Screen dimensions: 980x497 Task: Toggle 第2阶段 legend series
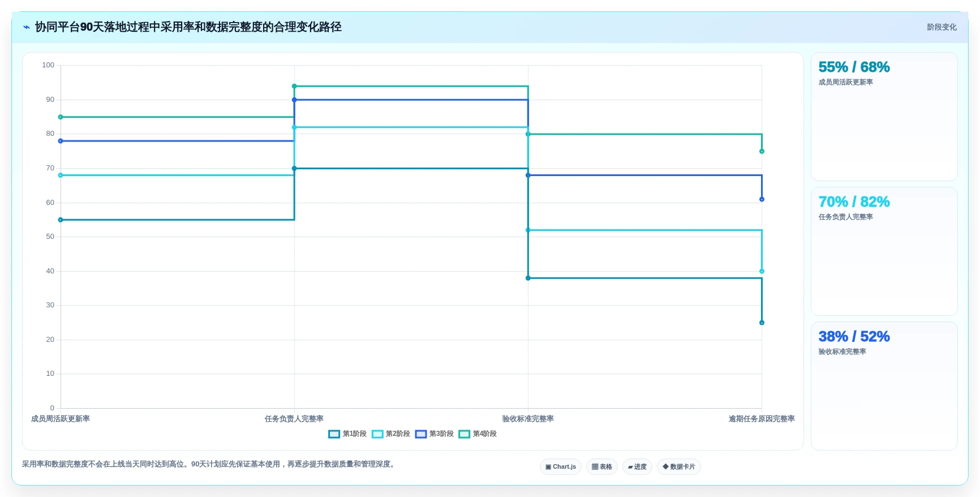click(391, 434)
